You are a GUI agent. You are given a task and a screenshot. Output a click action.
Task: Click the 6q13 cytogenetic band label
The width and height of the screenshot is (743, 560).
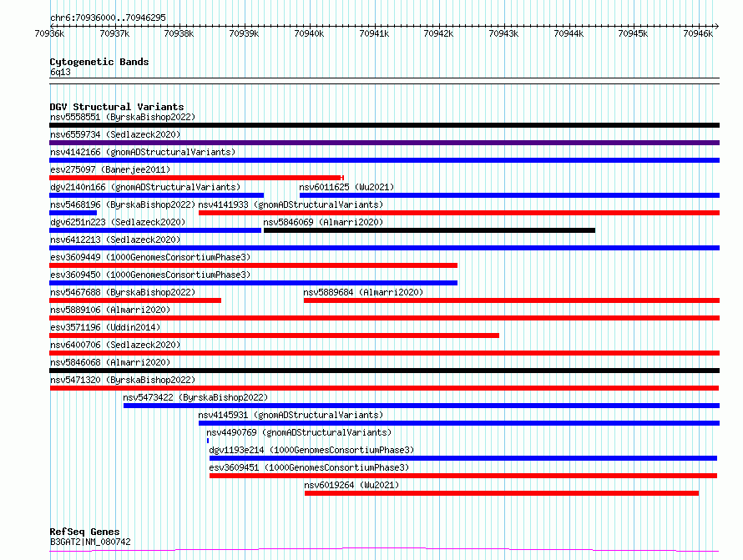60,72
